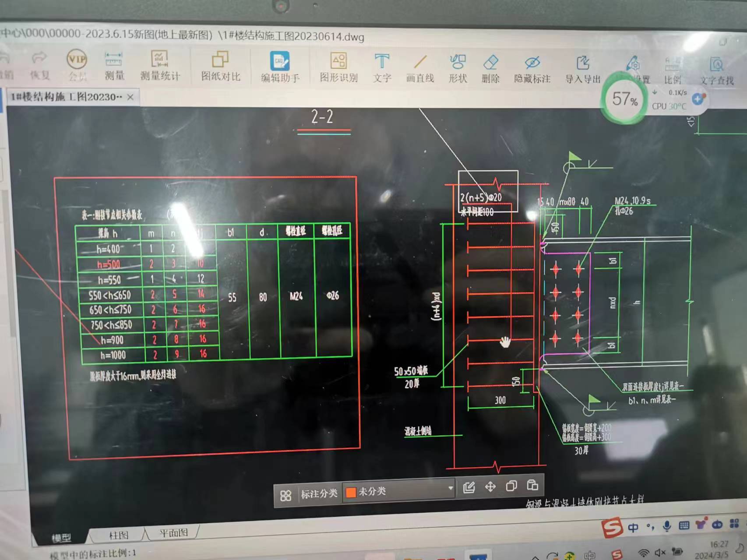This screenshot has width=747, height=560.
Task: Open the Sogou soft keyboard icon
Action: tap(684, 525)
